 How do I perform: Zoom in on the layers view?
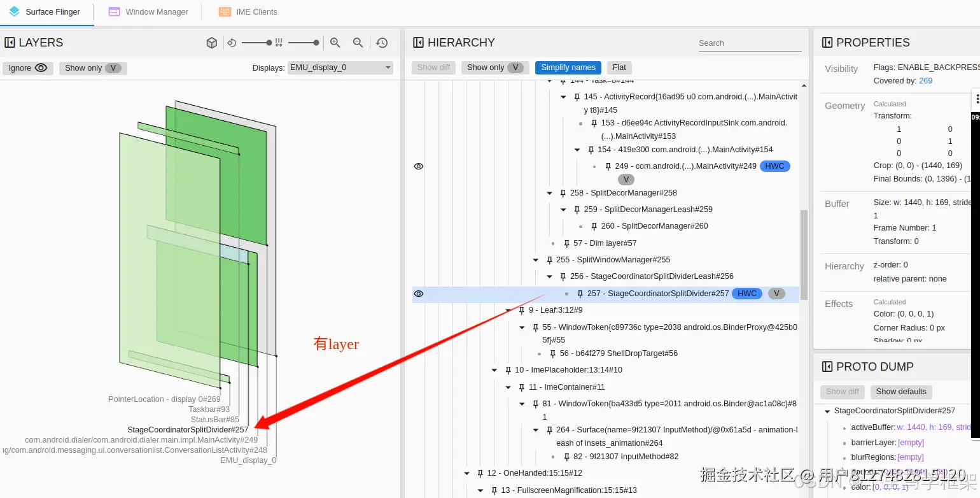[x=335, y=43]
